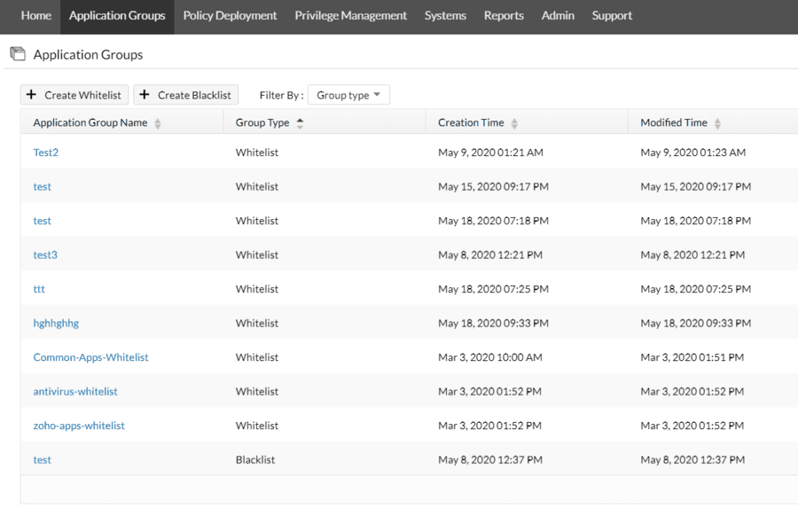Open the Policy Deployment menu
Screen dimensions: 798x532
230,15
